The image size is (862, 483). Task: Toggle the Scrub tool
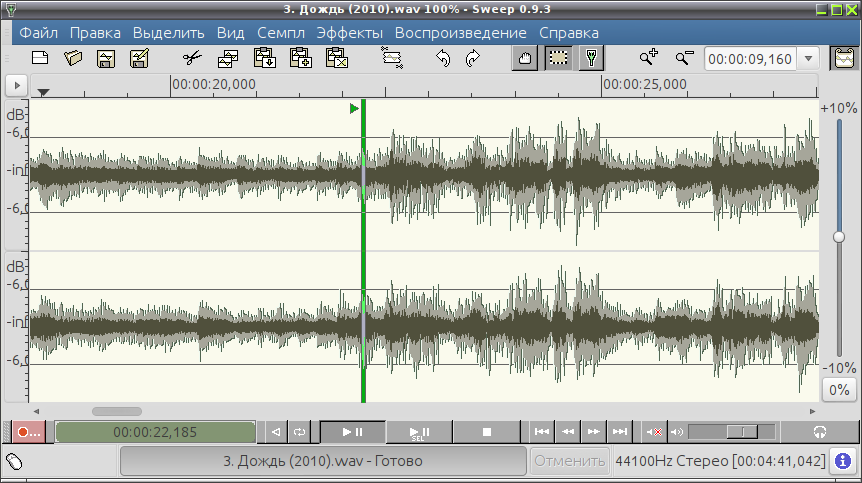click(592, 58)
